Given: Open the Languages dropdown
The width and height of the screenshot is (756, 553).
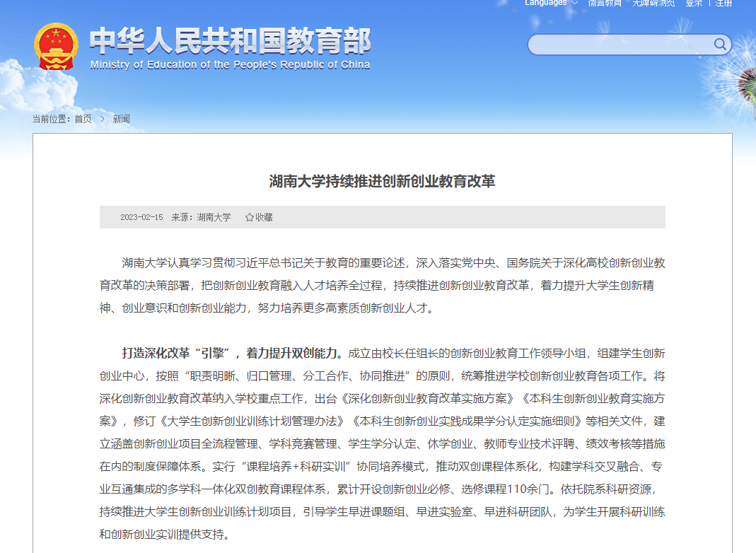Looking at the screenshot, I should [551, 3].
